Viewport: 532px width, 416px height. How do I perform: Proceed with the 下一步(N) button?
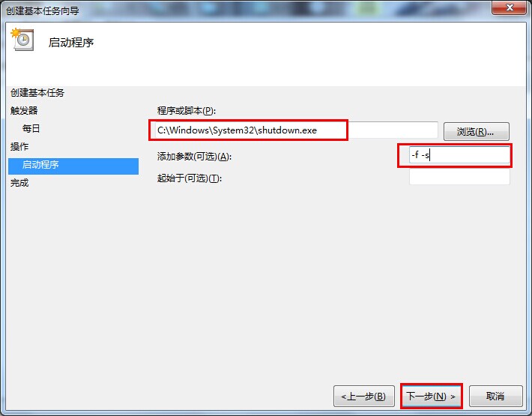click(x=432, y=396)
